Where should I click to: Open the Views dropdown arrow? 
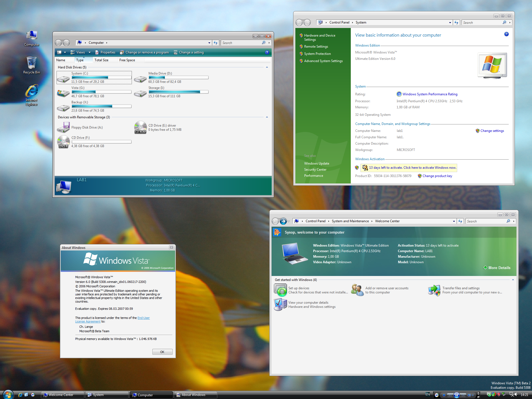89,52
